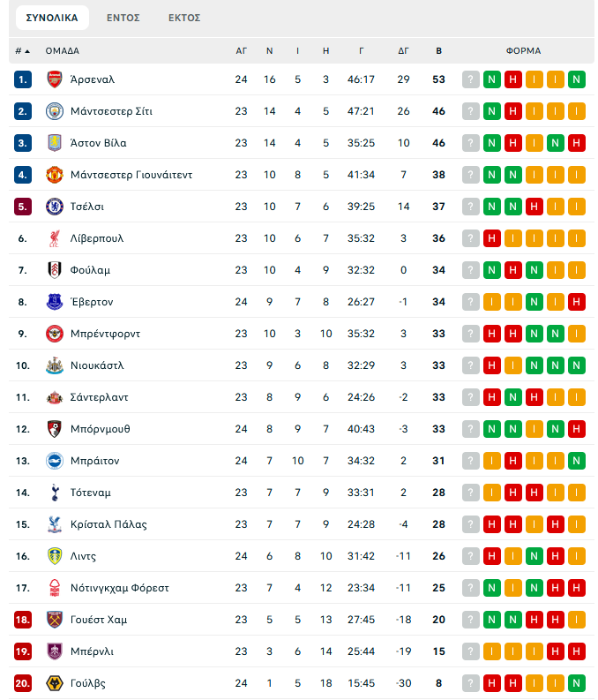
Task: Click the Wolves club badge
Action: click(x=55, y=683)
